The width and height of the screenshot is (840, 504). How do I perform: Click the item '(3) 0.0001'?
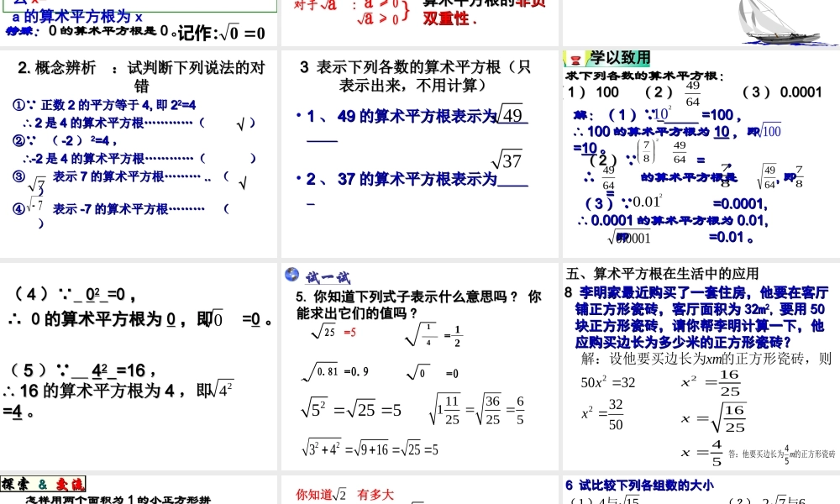click(x=782, y=92)
